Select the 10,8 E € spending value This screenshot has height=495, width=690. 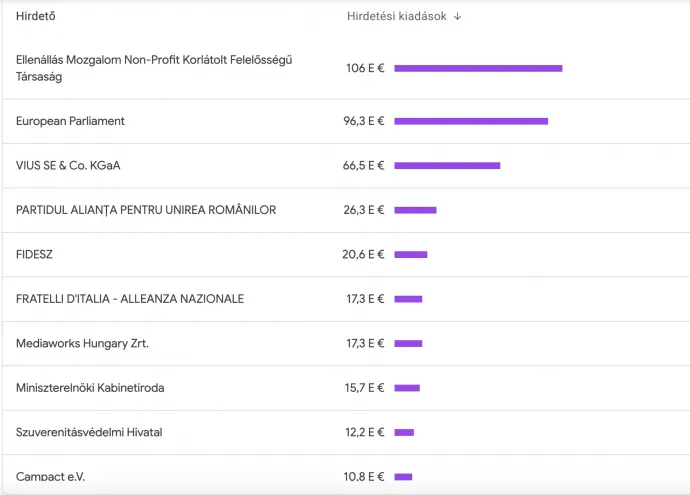363,477
